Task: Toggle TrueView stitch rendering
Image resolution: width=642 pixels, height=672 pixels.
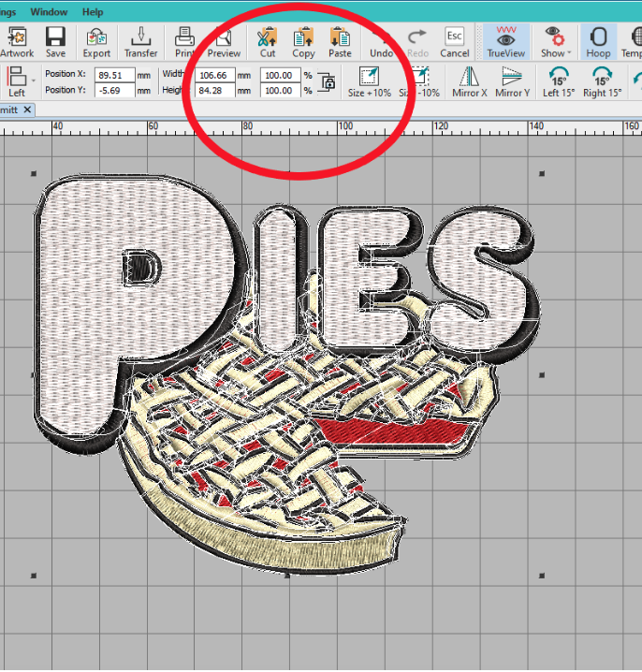Action: [x=505, y=42]
